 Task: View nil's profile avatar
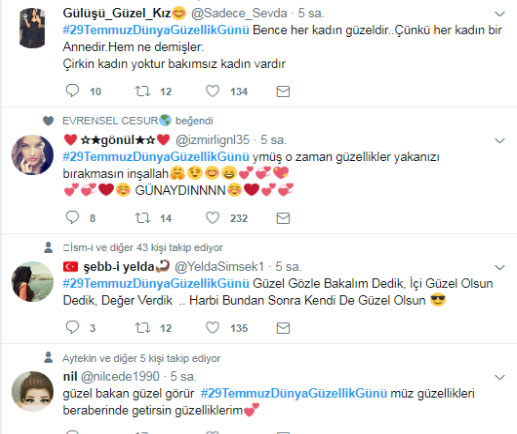[x=32, y=391]
